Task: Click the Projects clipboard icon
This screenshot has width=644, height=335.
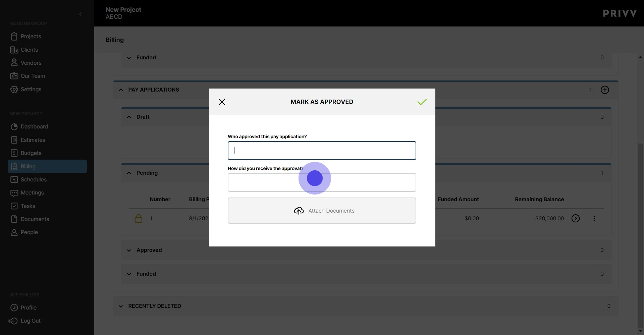Action: coord(14,36)
